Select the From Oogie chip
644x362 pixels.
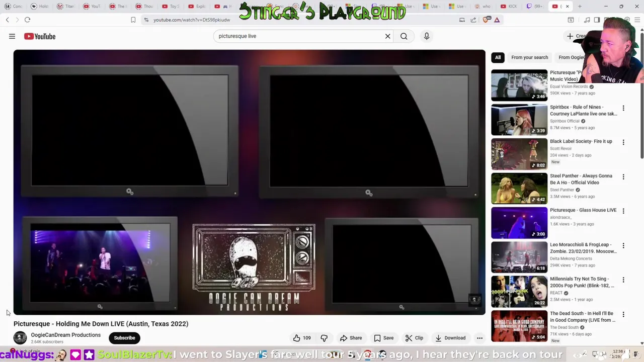pos(571,57)
